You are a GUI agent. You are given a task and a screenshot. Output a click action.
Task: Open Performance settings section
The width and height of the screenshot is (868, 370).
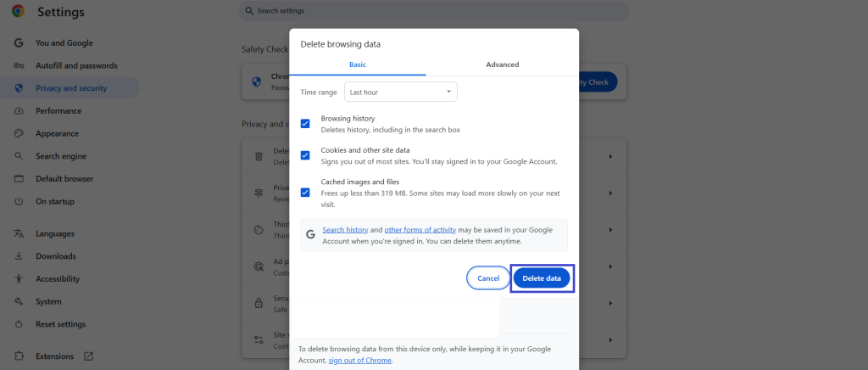pyautogui.click(x=58, y=111)
